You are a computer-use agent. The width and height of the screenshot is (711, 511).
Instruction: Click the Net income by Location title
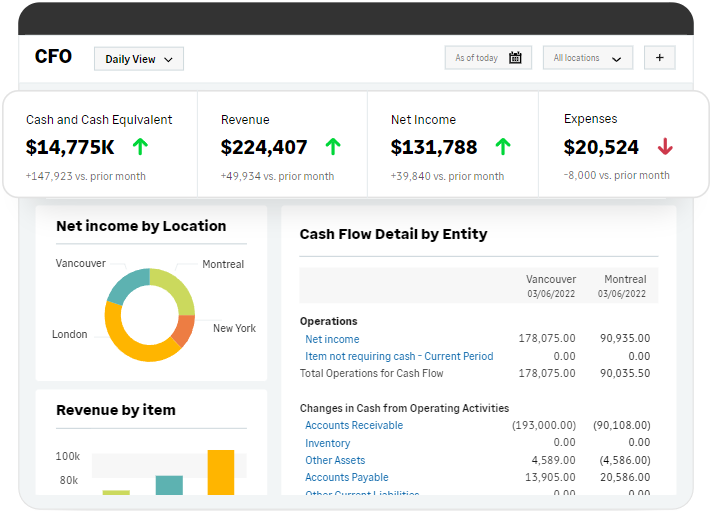(141, 226)
